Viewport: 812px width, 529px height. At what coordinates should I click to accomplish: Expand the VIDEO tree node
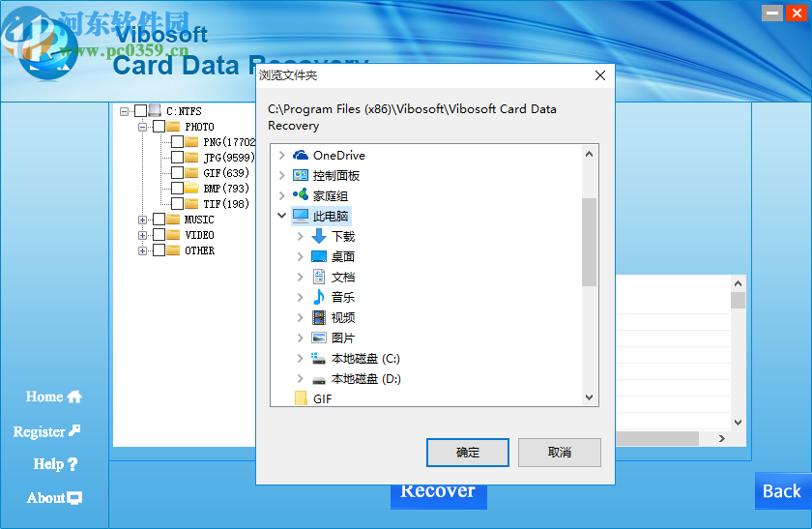[x=142, y=235]
